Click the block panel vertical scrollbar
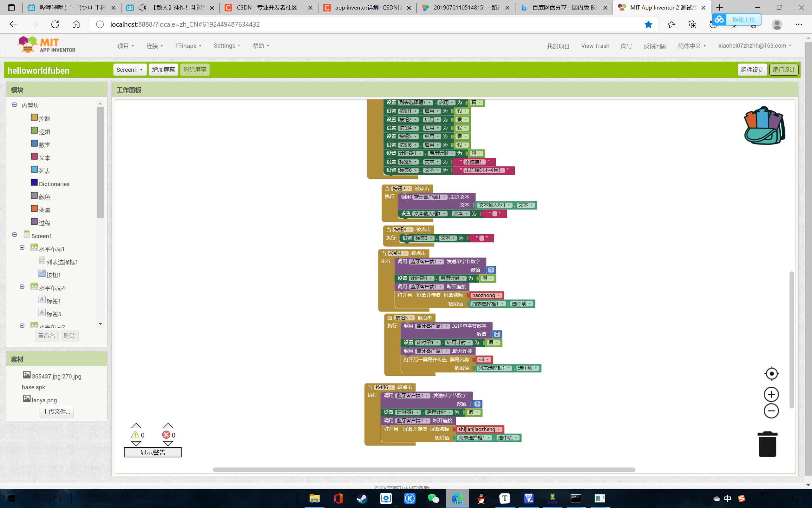812x508 pixels. coord(100,163)
